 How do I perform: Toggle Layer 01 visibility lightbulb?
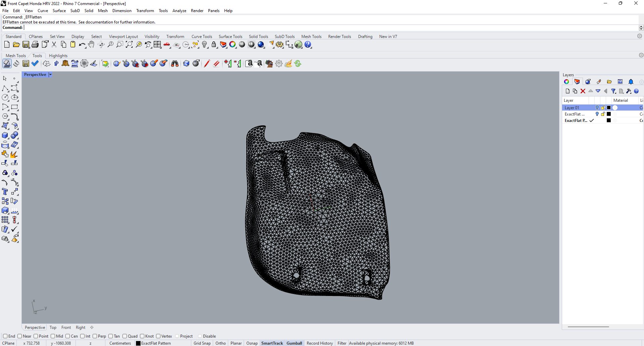597,108
